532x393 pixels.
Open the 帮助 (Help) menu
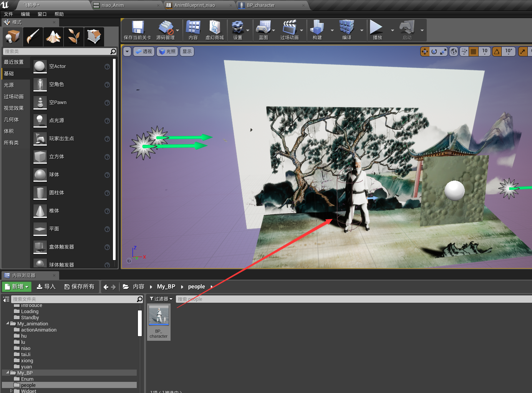(x=59, y=14)
